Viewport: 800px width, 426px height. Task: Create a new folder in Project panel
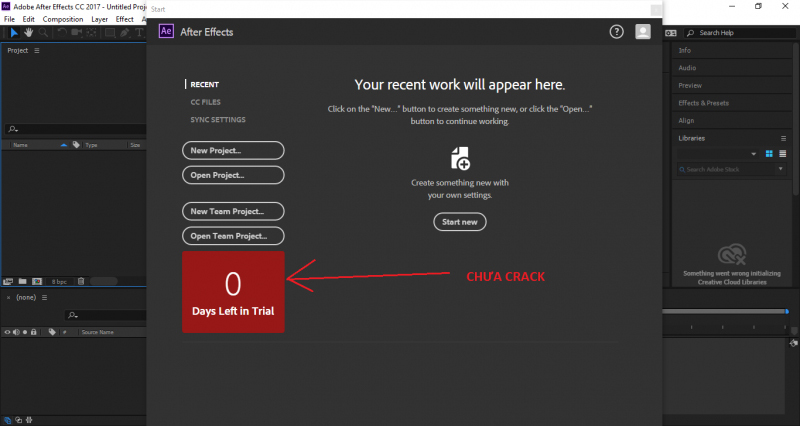point(22,281)
